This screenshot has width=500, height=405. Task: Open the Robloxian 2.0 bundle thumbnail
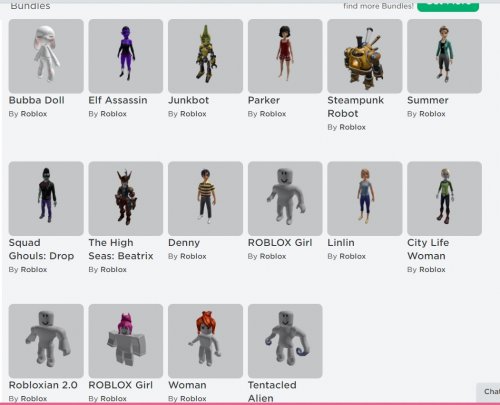pyautogui.click(x=46, y=341)
